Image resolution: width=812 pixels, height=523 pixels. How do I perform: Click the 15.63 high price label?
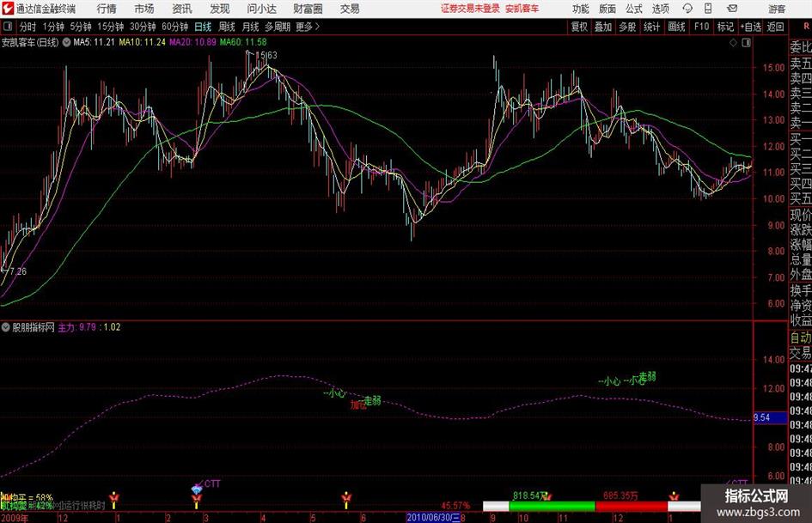pyautogui.click(x=266, y=55)
